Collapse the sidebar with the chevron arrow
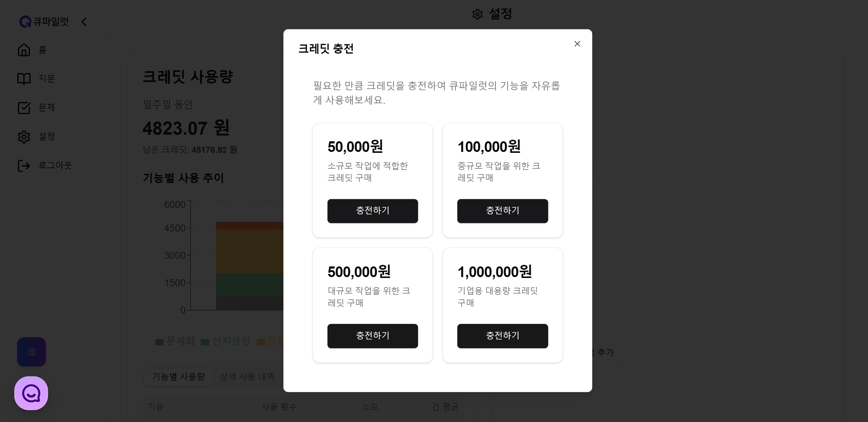The image size is (868, 422). [84, 22]
